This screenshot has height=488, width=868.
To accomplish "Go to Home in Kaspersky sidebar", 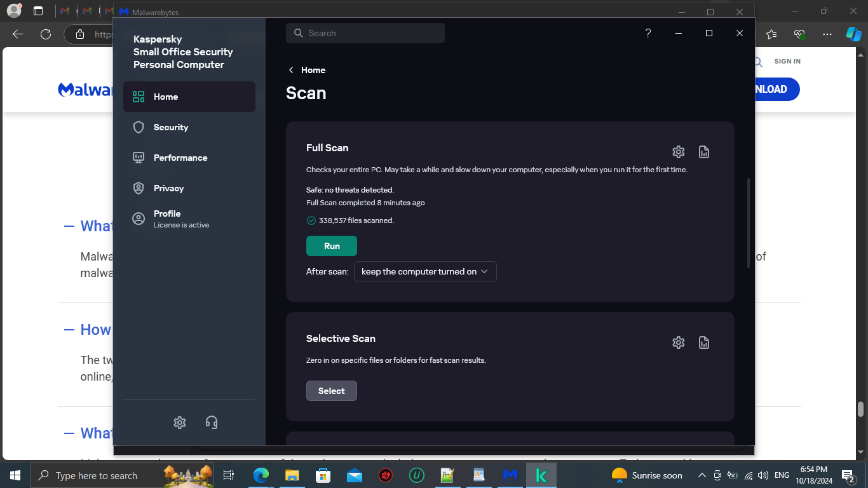I will pos(189,97).
